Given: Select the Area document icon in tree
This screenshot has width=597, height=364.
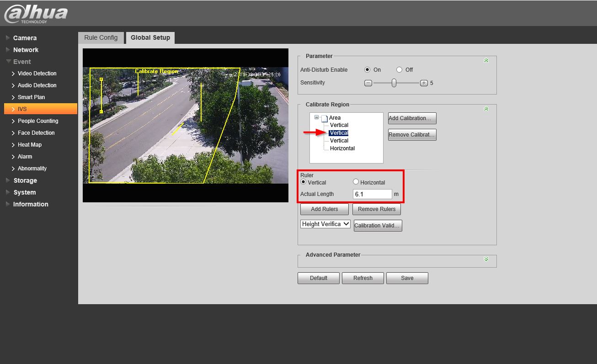Looking at the screenshot, I should [324, 118].
